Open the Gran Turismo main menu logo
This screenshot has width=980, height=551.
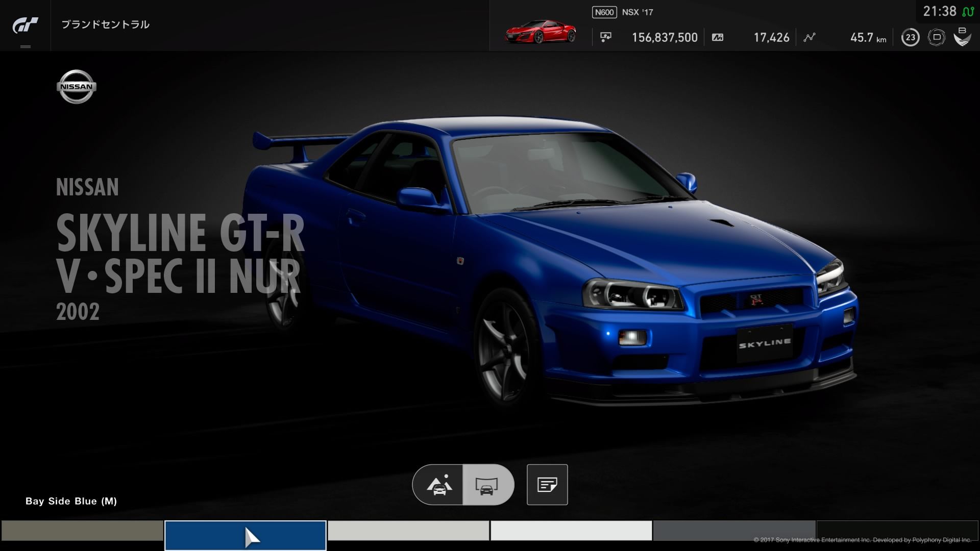point(25,25)
